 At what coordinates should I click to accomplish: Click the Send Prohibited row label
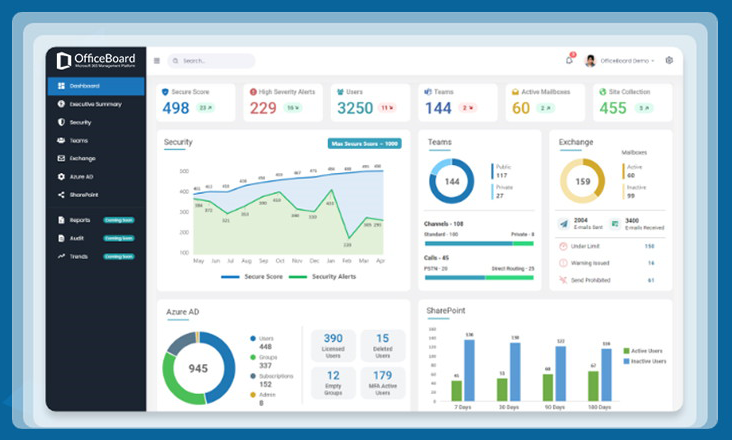tap(591, 280)
